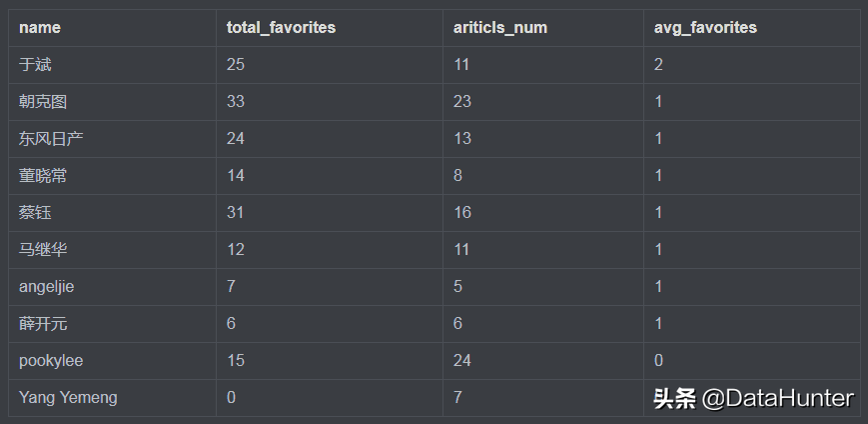Viewport: 868px width, 424px height.
Task: Click the 董晓常 name cell
Action: (43, 176)
